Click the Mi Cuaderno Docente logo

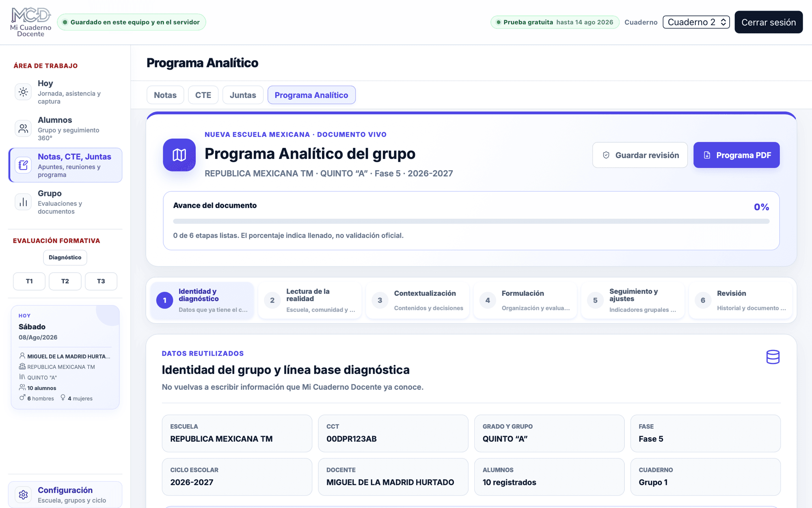(31, 22)
